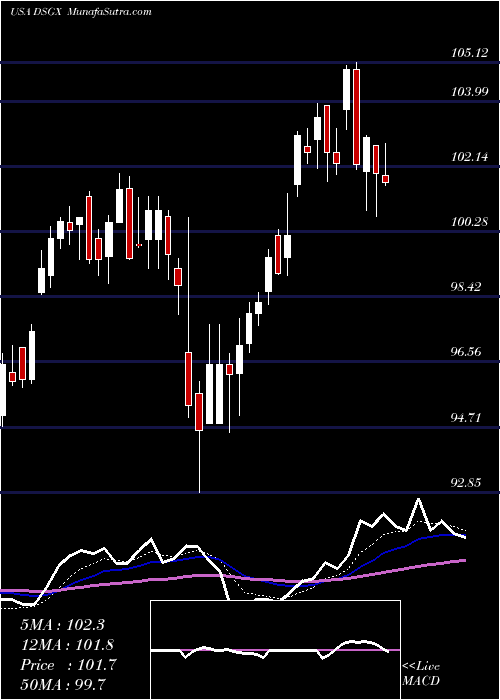The image size is (500, 700).
Task: Click the 102.14 price level label
Action: coord(469,157)
